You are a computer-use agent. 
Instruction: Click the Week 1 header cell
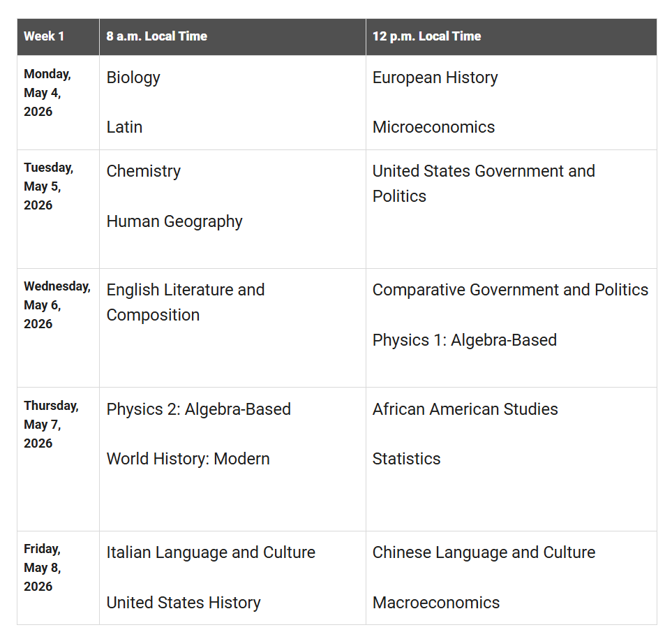pos(44,36)
